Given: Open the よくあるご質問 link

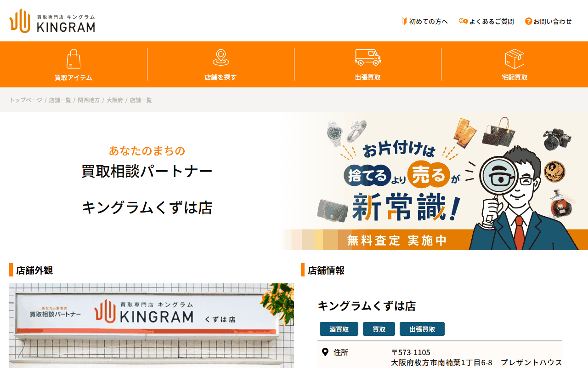Looking at the screenshot, I should tap(492, 21).
